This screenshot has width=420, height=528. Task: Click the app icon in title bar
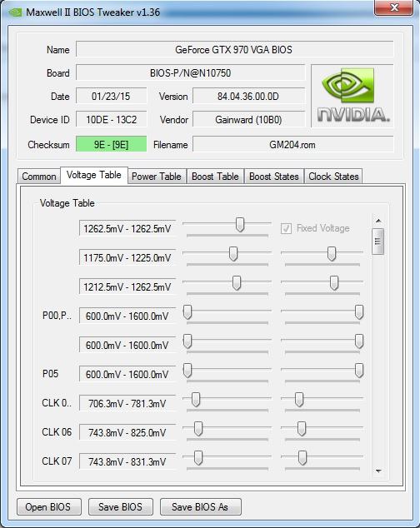coord(15,12)
